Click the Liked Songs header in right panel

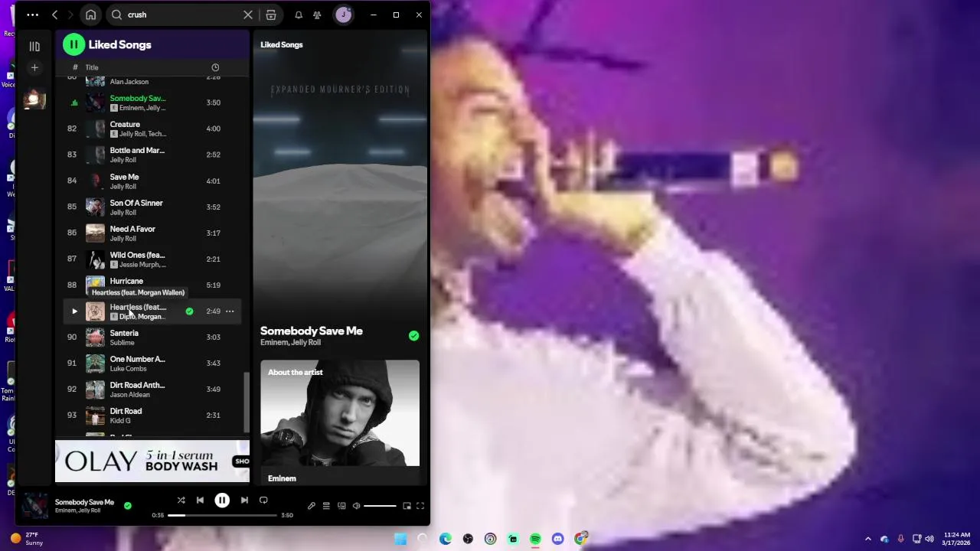pyautogui.click(x=282, y=44)
